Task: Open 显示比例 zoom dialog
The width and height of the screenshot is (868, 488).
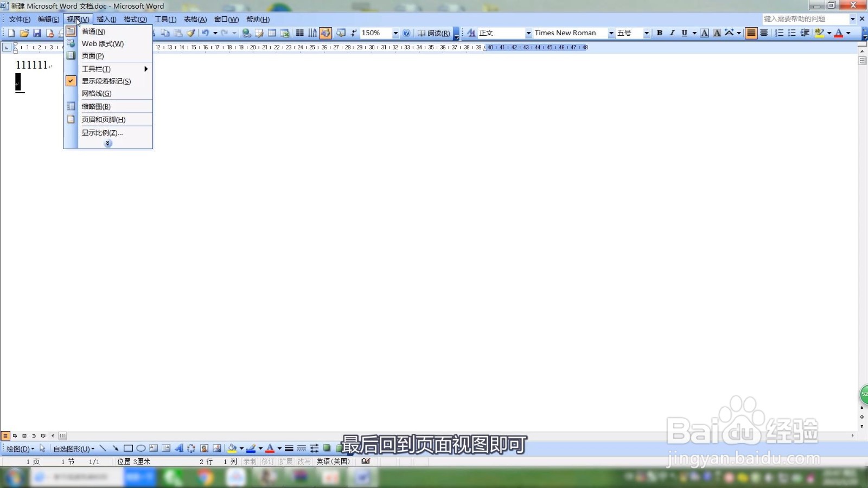Action: tap(108, 132)
